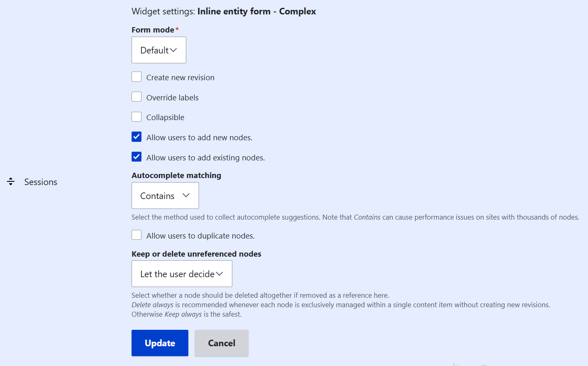This screenshot has width=588, height=366.
Task: Open the 'Keep or delete unreferenced nodes' dropdown
Action: [x=182, y=273]
